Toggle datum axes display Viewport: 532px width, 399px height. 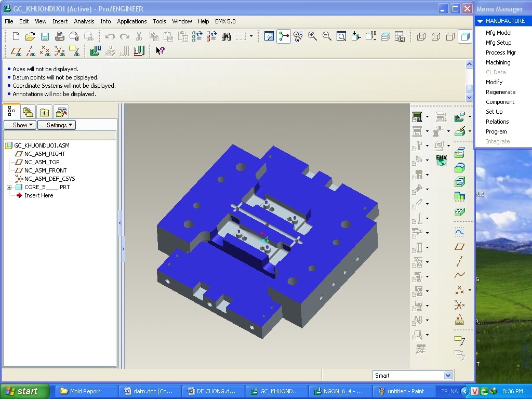[x=31, y=51]
